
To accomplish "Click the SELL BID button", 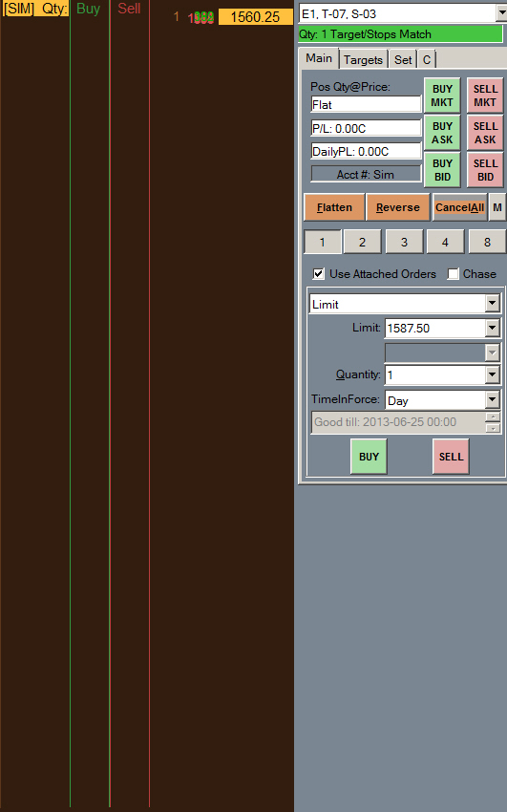I will tap(485, 170).
